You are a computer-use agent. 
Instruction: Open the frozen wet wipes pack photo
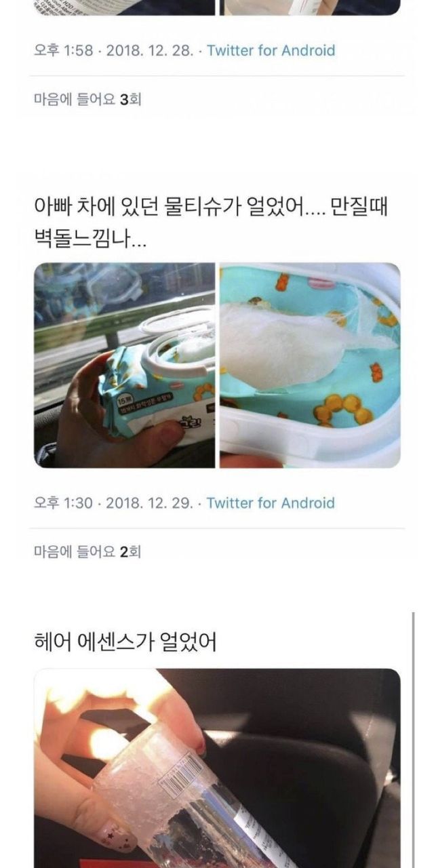(125, 365)
